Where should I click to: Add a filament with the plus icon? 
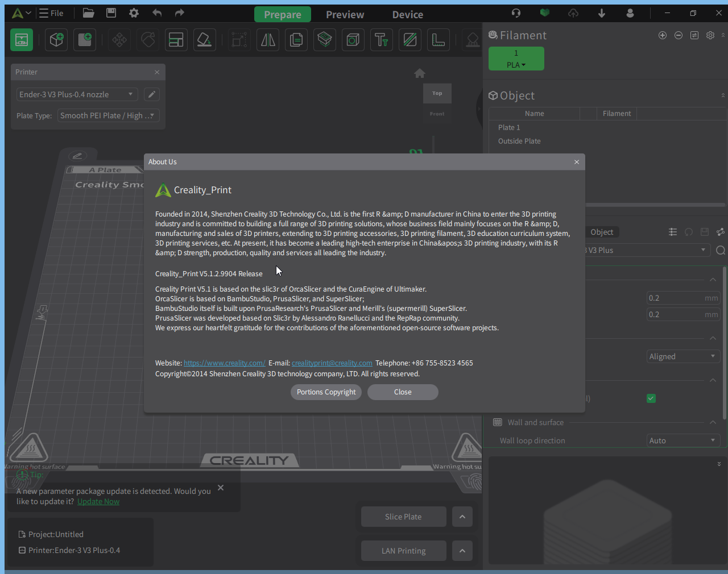click(x=663, y=35)
